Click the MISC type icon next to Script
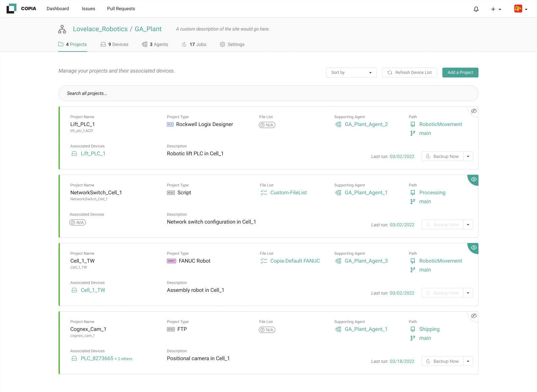Viewport: 537px width, 392px height. (x=171, y=193)
